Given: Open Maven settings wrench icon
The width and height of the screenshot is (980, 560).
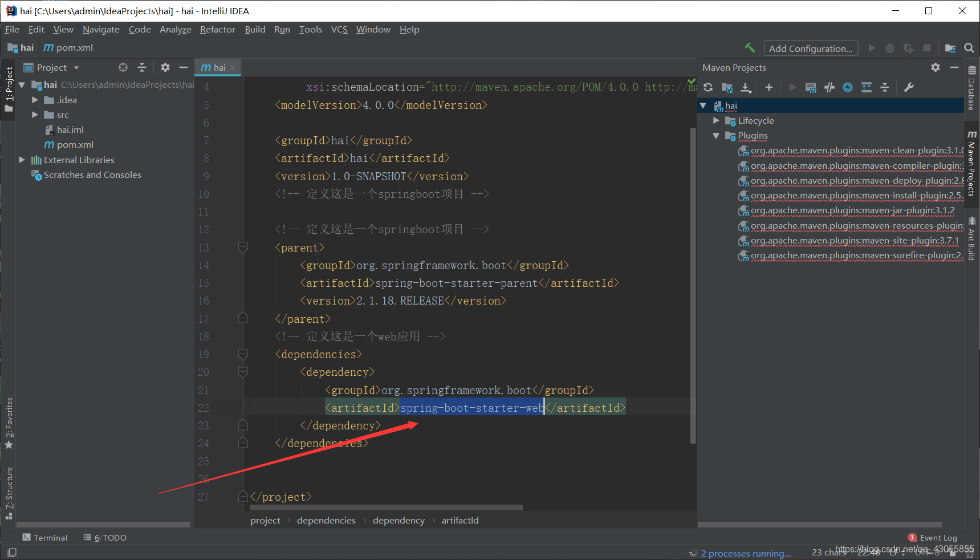Looking at the screenshot, I should tap(909, 87).
